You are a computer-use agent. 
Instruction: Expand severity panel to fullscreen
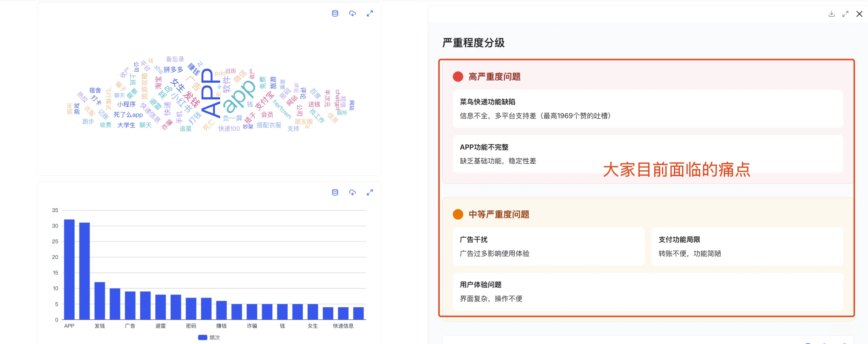[845, 14]
